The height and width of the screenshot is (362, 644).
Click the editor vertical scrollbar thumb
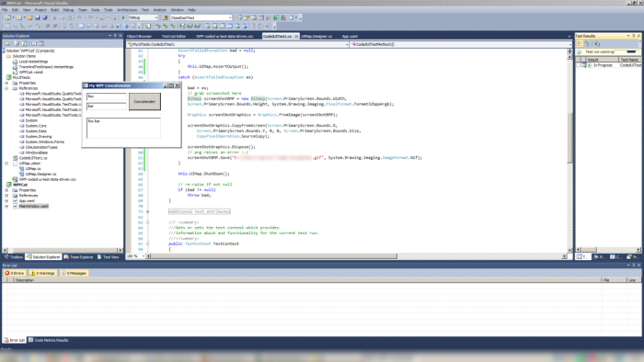point(569,137)
